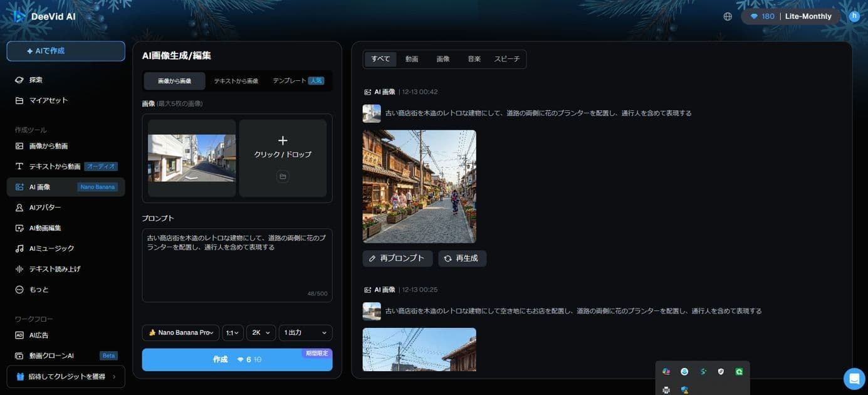Click the user avatar icon
Image resolution: width=868 pixels, height=395 pixels.
(x=854, y=17)
